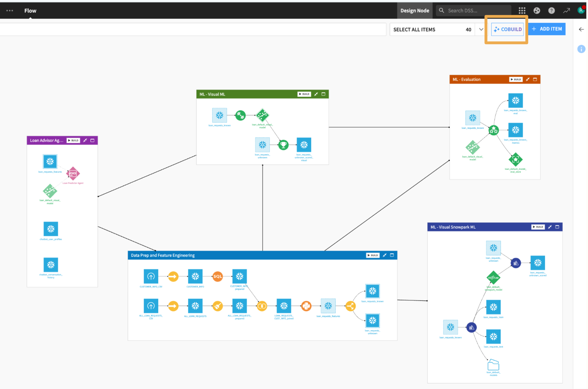
Task: Collapse the right panel with arrow
Action: point(581,29)
